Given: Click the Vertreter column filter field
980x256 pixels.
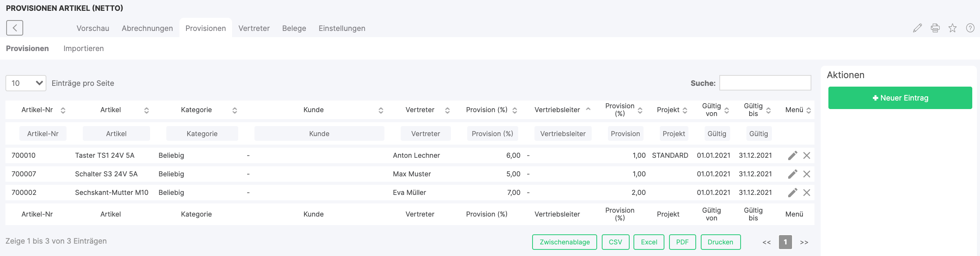Looking at the screenshot, I should click(x=425, y=133).
